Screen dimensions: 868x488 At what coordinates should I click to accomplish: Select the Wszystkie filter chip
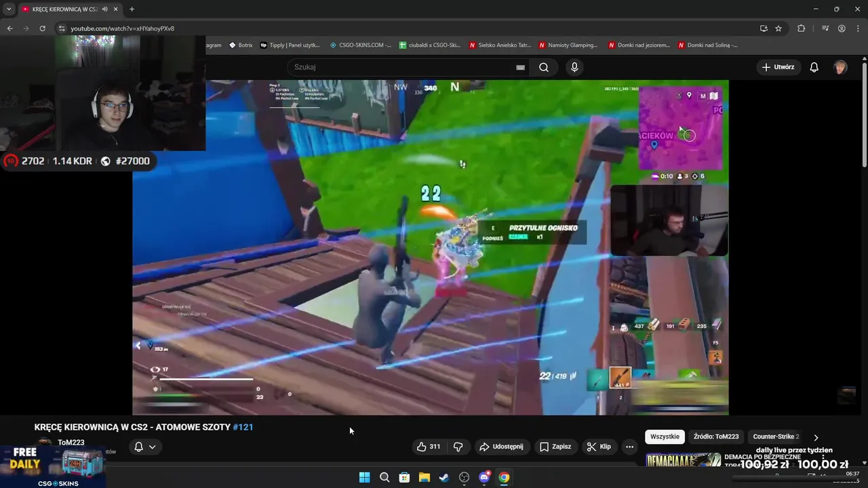[x=665, y=437]
